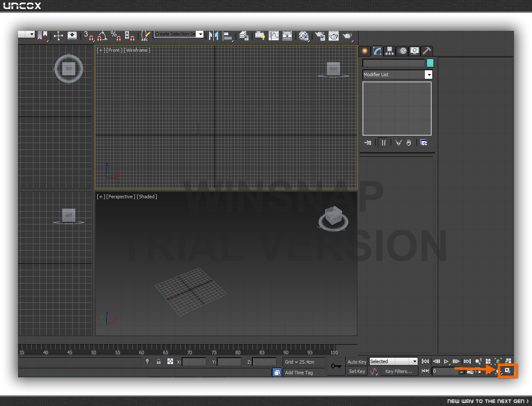This screenshot has width=532, height=406.
Task: Step to Next Frame
Action: [x=456, y=361]
